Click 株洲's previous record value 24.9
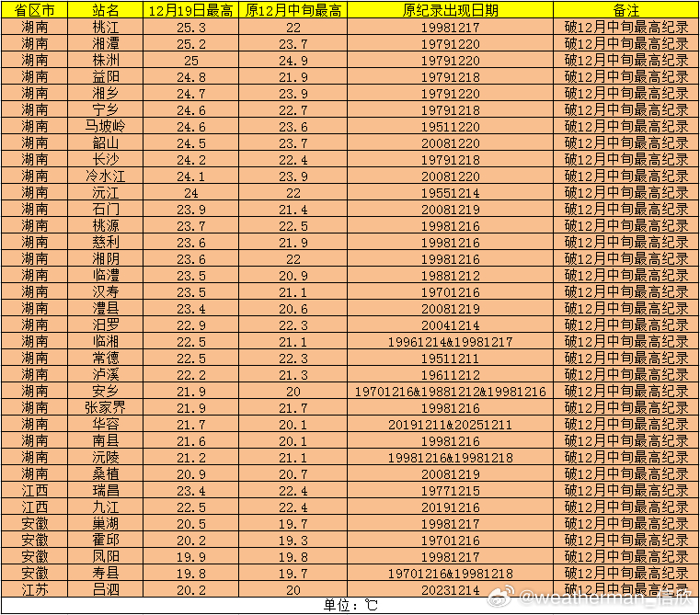Image resolution: width=700 pixels, height=615 pixels. 293,61
